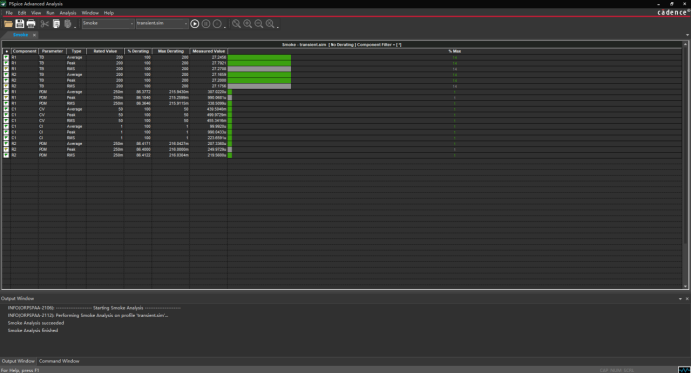691x374 pixels.
Task: Select the Output Window bottom tab
Action: coord(18,361)
